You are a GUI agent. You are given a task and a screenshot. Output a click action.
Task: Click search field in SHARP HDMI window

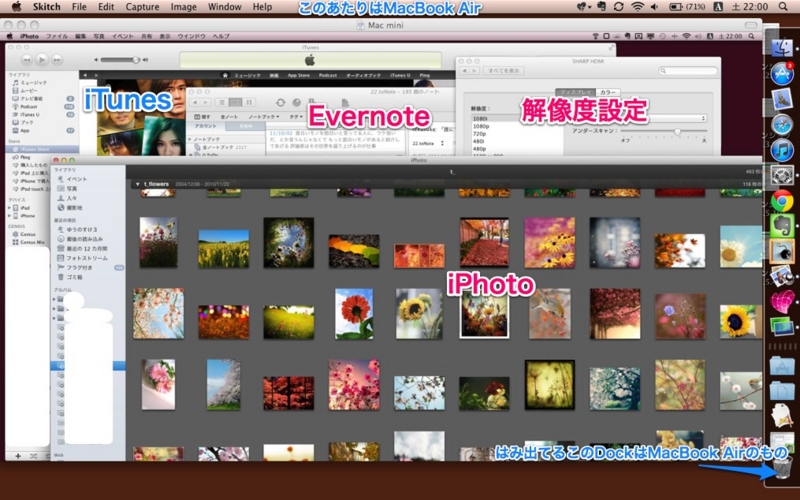(x=688, y=70)
